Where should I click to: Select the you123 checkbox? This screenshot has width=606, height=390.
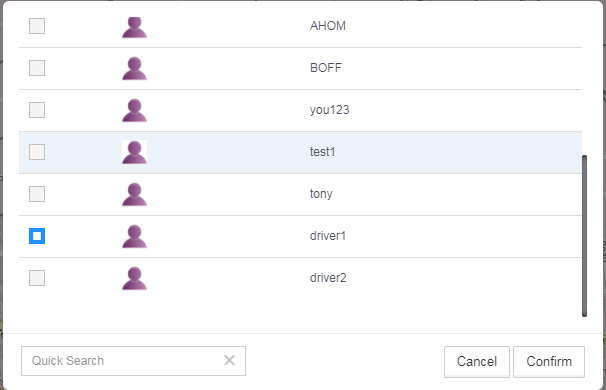(x=37, y=110)
